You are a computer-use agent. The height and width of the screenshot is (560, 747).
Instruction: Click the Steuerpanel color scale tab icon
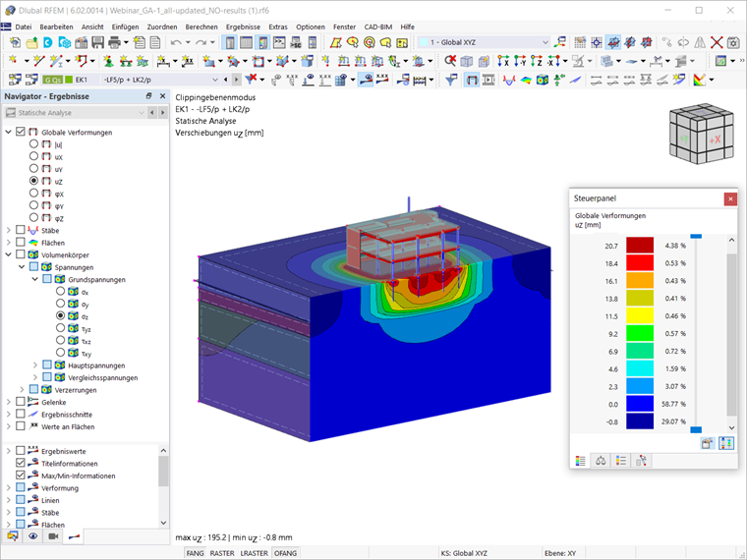(580, 461)
